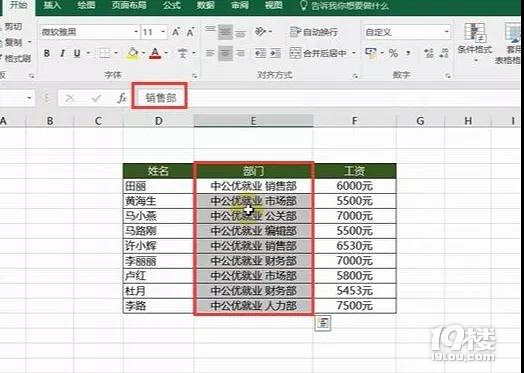The image size is (524, 373).
Task: Switch to the 公式 (Formulas) ribbon tab
Action: coord(172,6)
